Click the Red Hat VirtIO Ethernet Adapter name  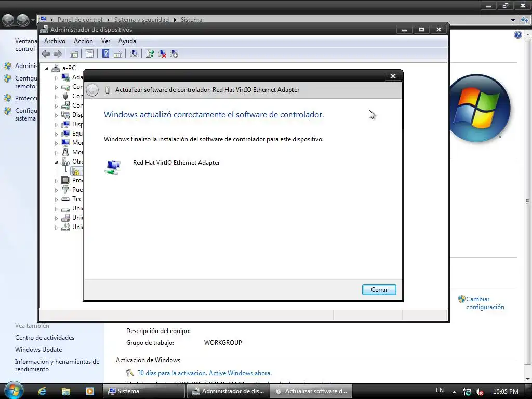(x=177, y=163)
